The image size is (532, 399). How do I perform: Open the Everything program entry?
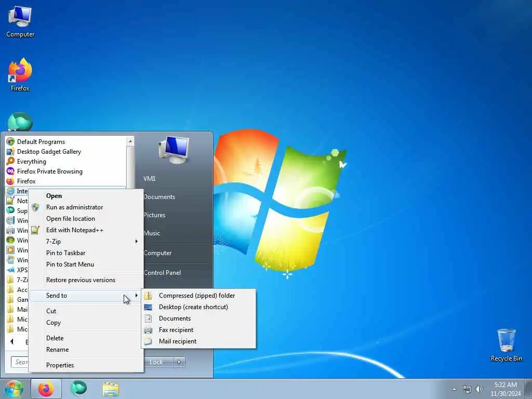[x=66, y=161]
